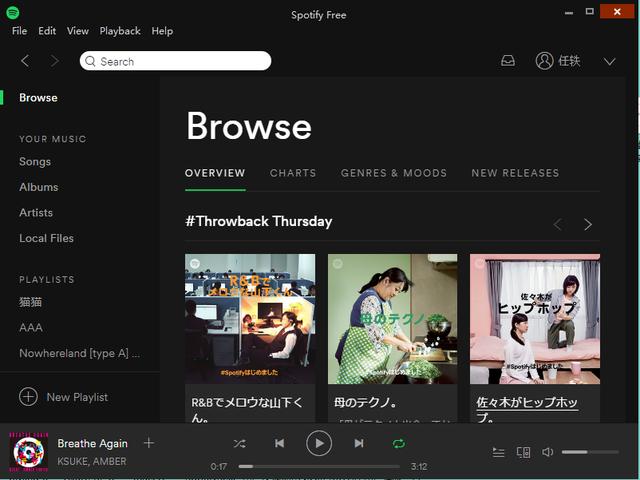
Task: Save Breathe Again with the plus icon
Action: pos(149,443)
